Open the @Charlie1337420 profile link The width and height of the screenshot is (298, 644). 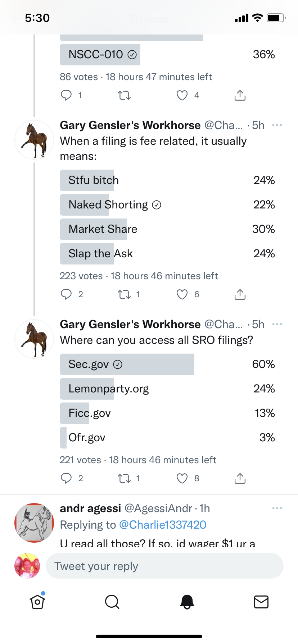pos(163,525)
